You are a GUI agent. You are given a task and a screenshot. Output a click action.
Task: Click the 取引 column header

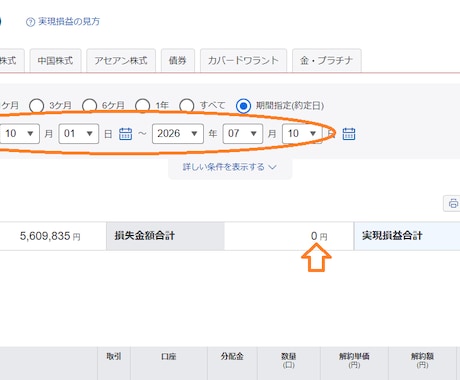tap(114, 357)
